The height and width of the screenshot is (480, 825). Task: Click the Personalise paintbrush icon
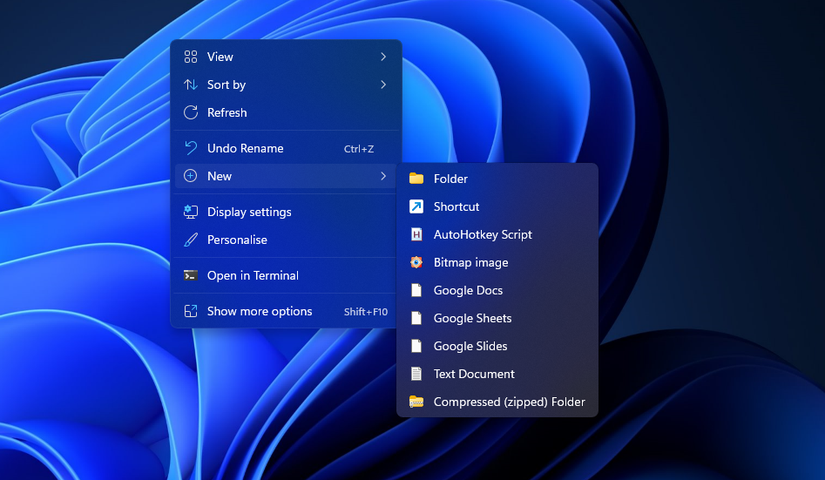190,240
